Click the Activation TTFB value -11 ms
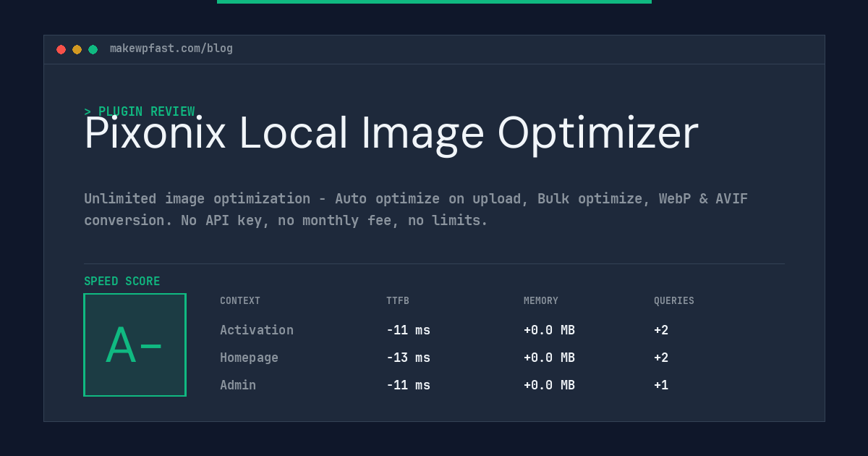The height and width of the screenshot is (456, 868). [x=408, y=330]
